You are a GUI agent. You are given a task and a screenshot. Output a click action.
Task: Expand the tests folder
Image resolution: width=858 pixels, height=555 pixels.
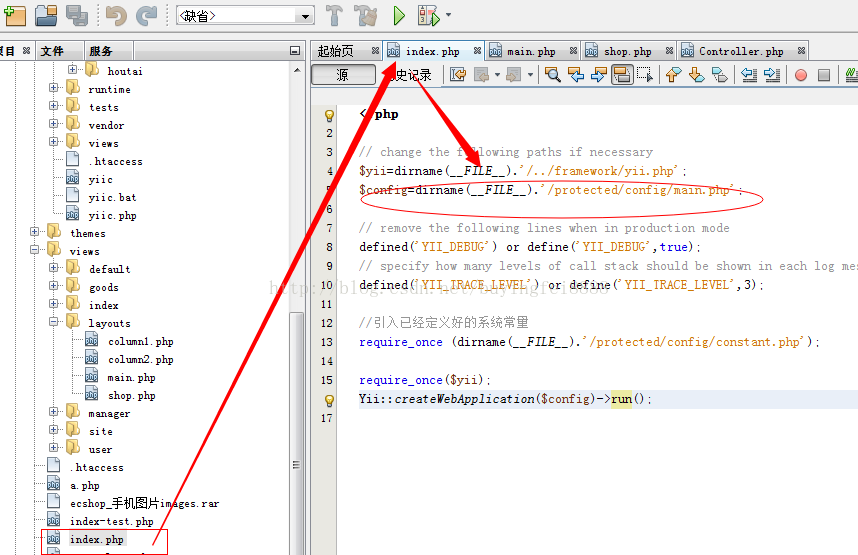(53, 106)
